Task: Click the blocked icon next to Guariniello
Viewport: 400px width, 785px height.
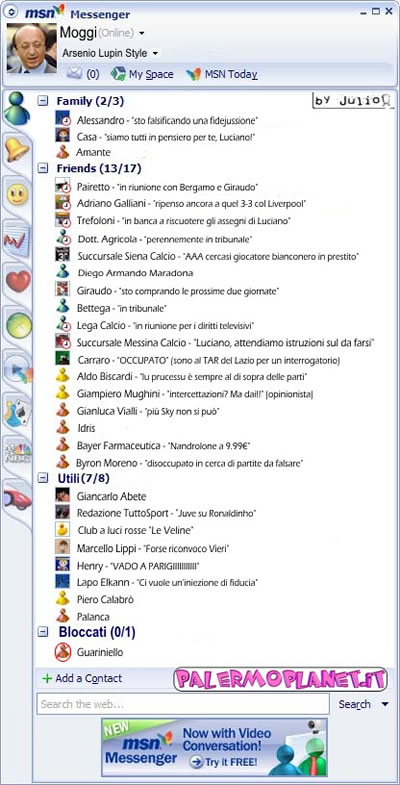Action: pyautogui.click(x=63, y=652)
